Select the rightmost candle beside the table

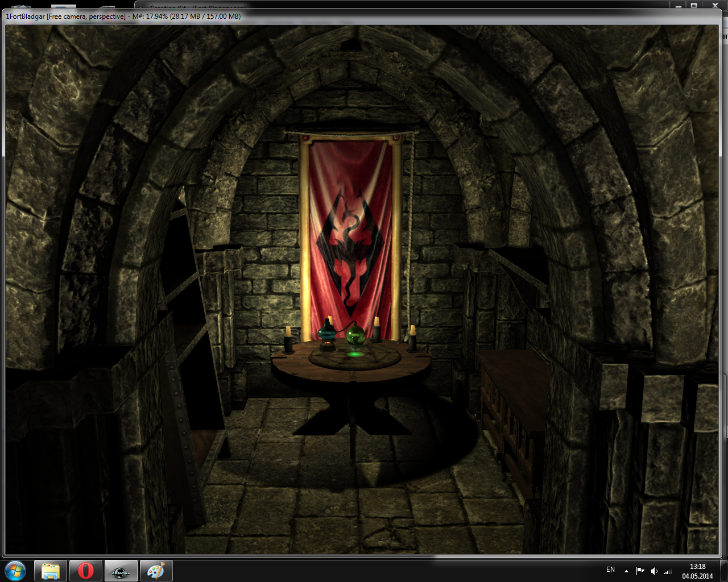(x=412, y=339)
